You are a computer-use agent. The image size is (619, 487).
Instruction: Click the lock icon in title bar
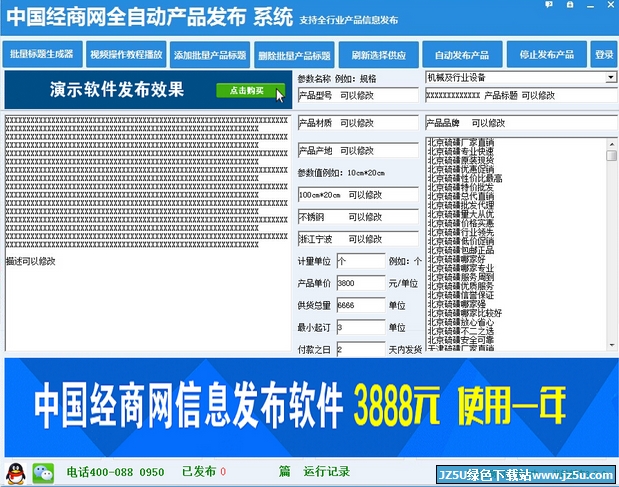tap(570, 5)
